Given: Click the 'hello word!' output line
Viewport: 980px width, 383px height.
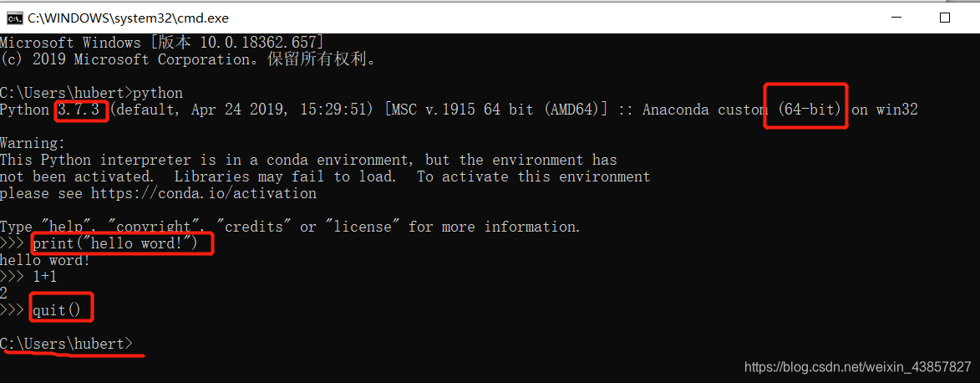Looking at the screenshot, I should (x=45, y=260).
